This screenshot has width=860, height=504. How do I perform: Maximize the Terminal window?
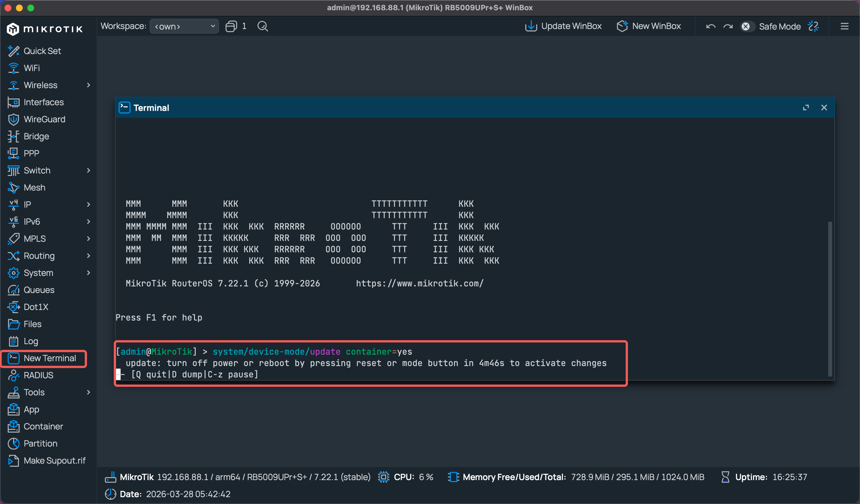(x=806, y=108)
